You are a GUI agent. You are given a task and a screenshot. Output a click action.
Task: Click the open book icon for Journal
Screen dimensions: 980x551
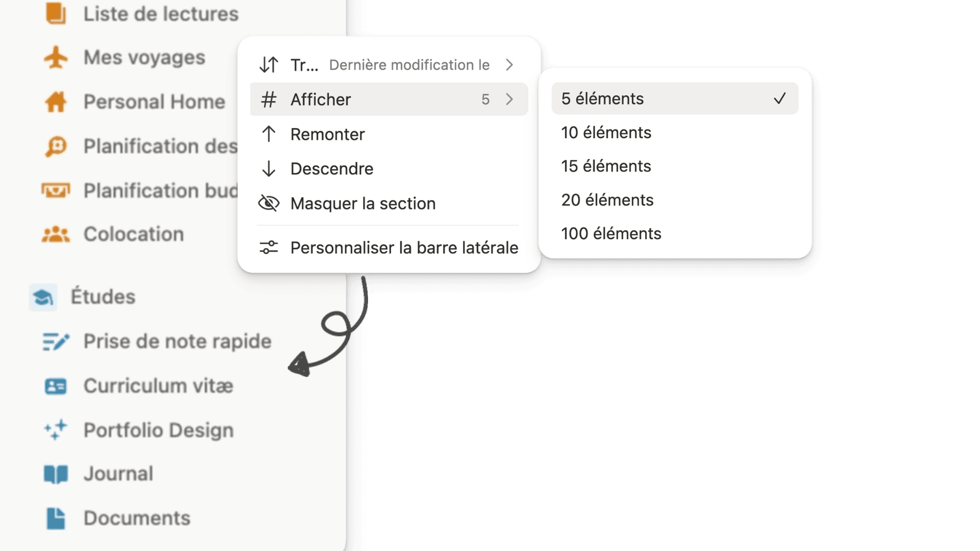(x=56, y=474)
